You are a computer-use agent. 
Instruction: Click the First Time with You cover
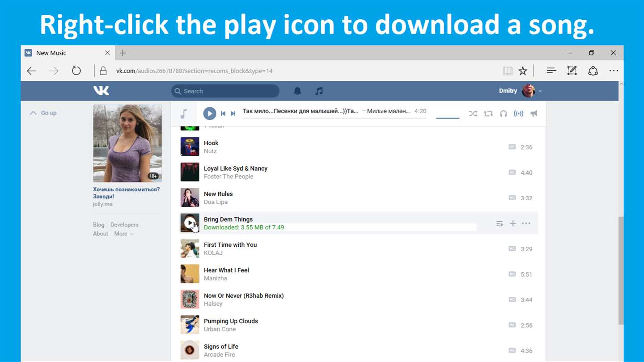coord(190,248)
